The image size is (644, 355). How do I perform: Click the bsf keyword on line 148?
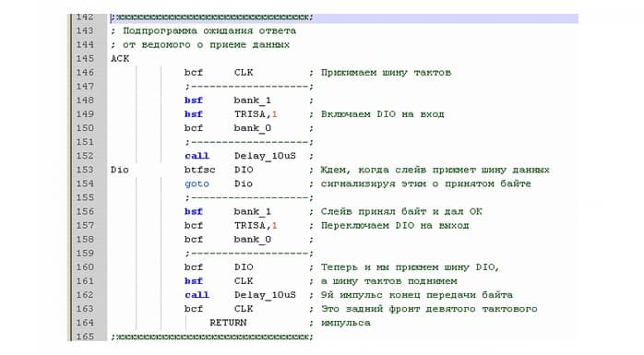(194, 101)
